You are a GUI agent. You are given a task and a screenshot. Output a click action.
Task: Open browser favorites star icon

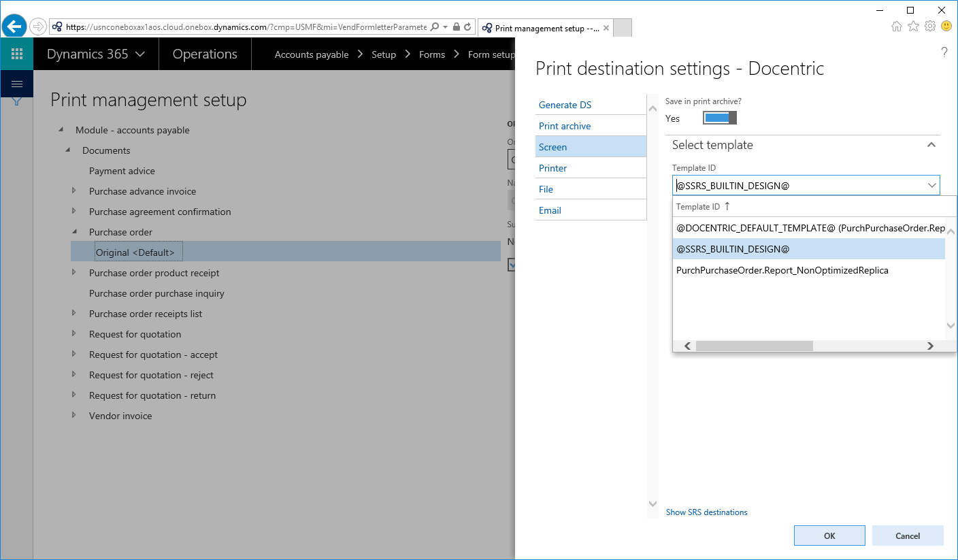point(914,26)
